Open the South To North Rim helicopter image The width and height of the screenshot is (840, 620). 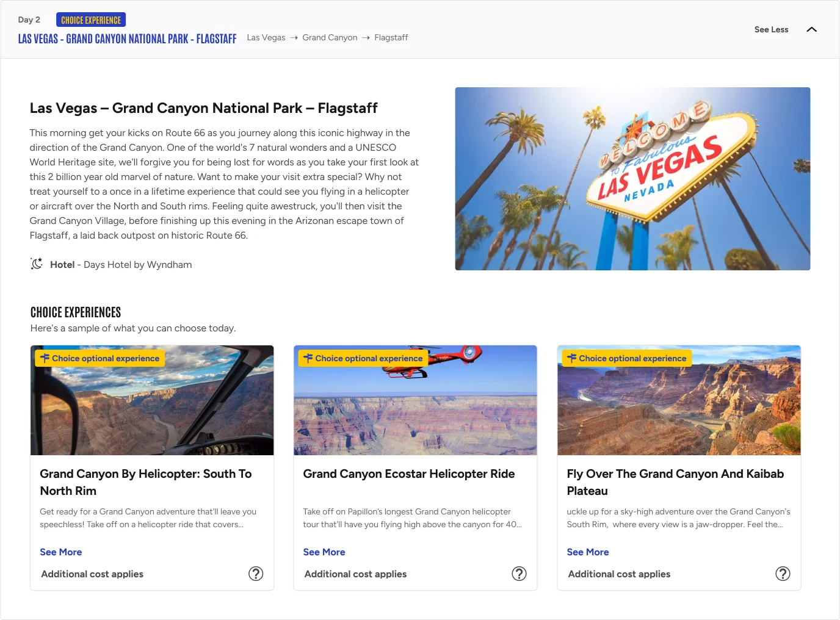152,400
